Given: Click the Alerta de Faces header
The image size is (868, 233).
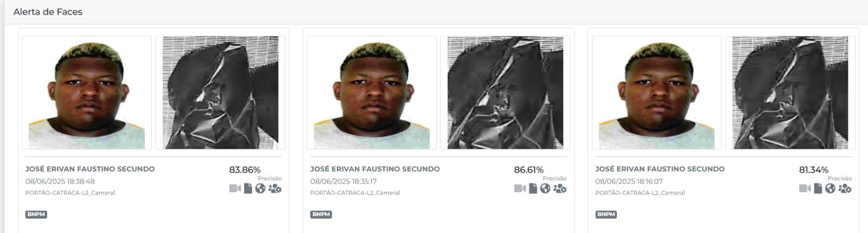Looking at the screenshot, I should pos(48,12).
